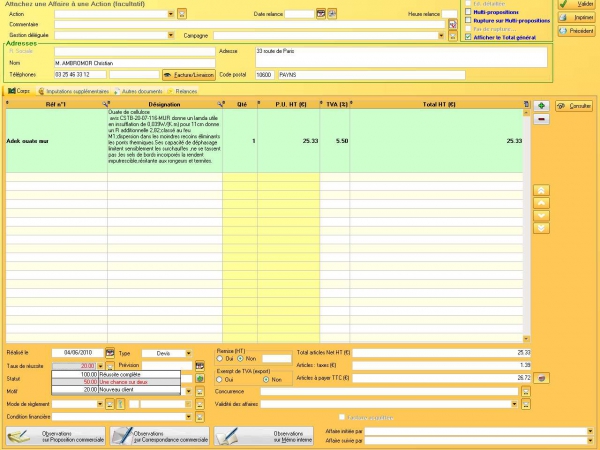Click the Imprimer button

[x=576, y=18]
